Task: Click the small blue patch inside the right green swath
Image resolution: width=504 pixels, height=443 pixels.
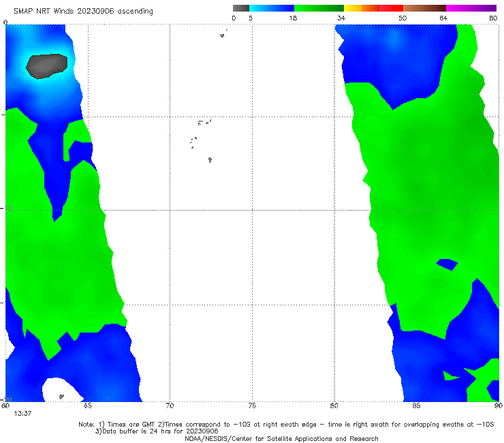Action: point(447,264)
